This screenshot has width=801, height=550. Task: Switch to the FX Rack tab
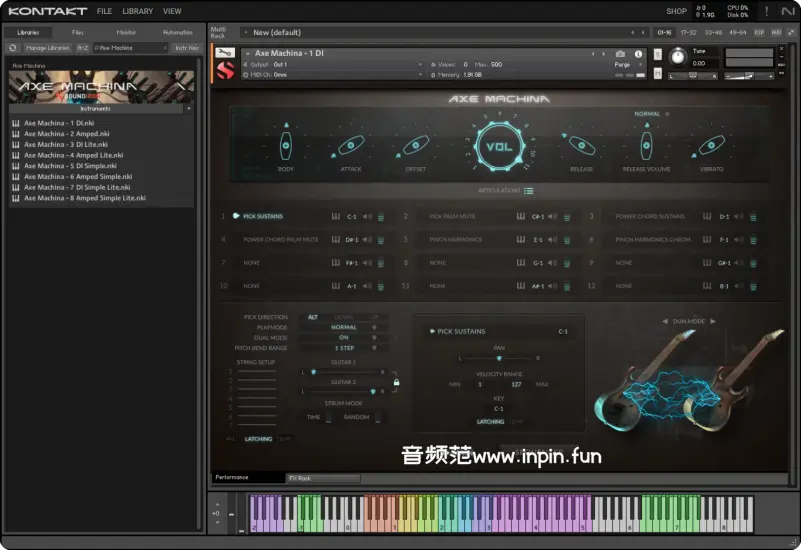pos(323,478)
